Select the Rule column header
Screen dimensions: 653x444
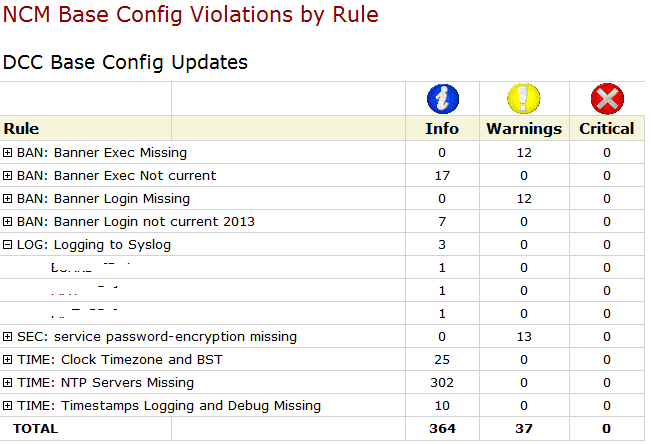(21, 129)
